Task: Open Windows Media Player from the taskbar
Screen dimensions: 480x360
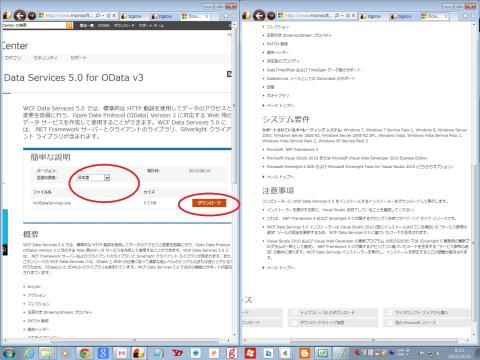Action: pyautogui.click(x=66, y=353)
